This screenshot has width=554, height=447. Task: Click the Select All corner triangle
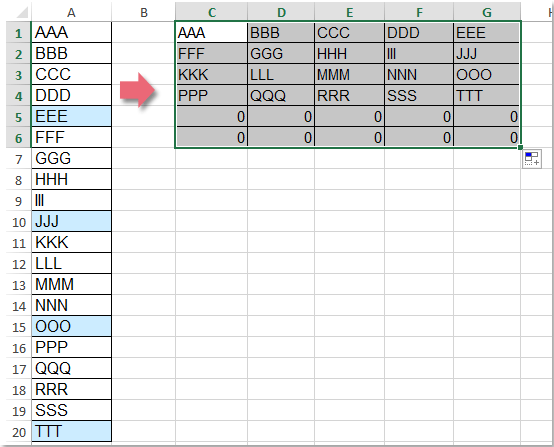[22, 13]
